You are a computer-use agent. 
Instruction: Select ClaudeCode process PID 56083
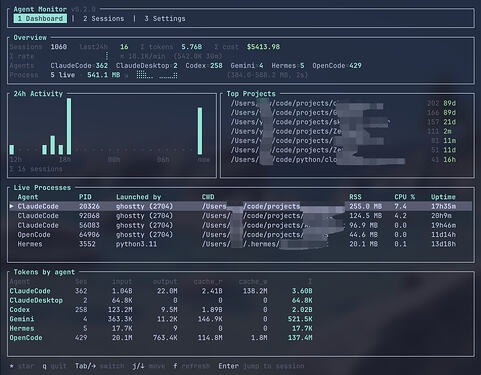(241, 225)
